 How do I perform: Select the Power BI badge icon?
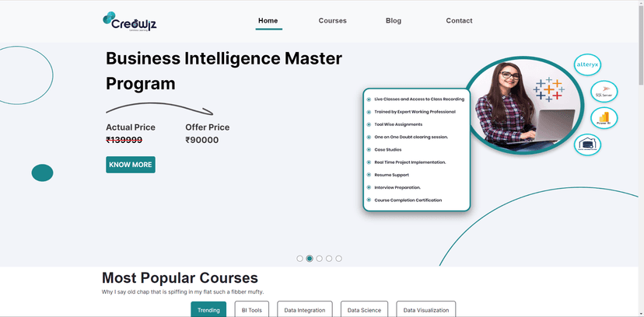click(604, 118)
